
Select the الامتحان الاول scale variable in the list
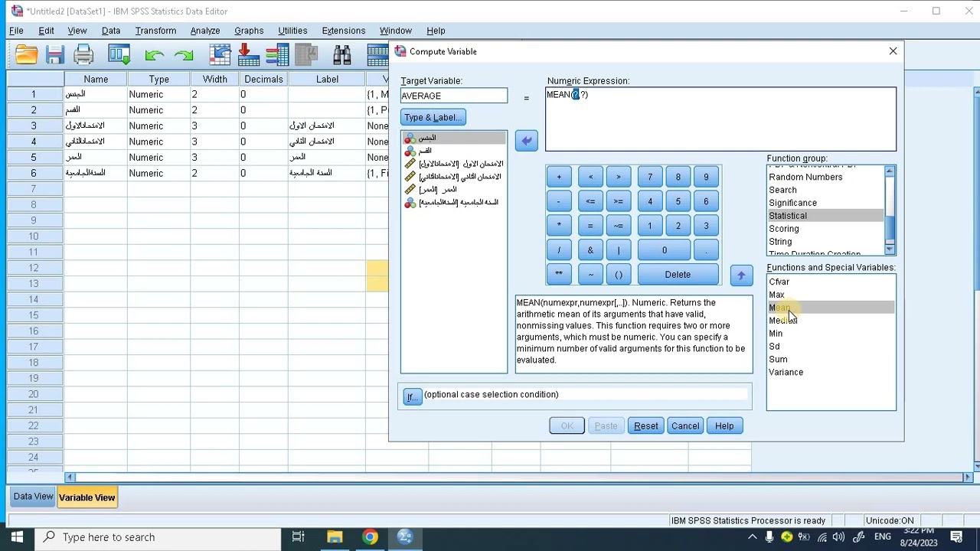click(x=453, y=164)
